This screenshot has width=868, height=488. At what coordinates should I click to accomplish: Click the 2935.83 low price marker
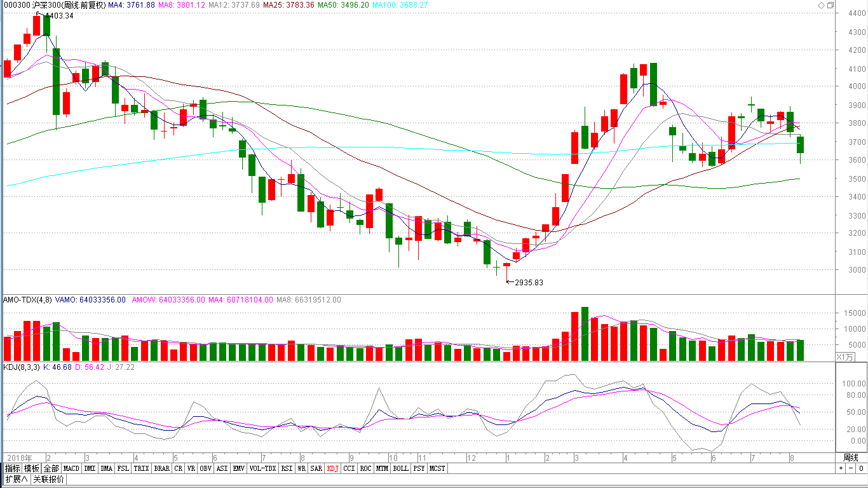point(529,283)
